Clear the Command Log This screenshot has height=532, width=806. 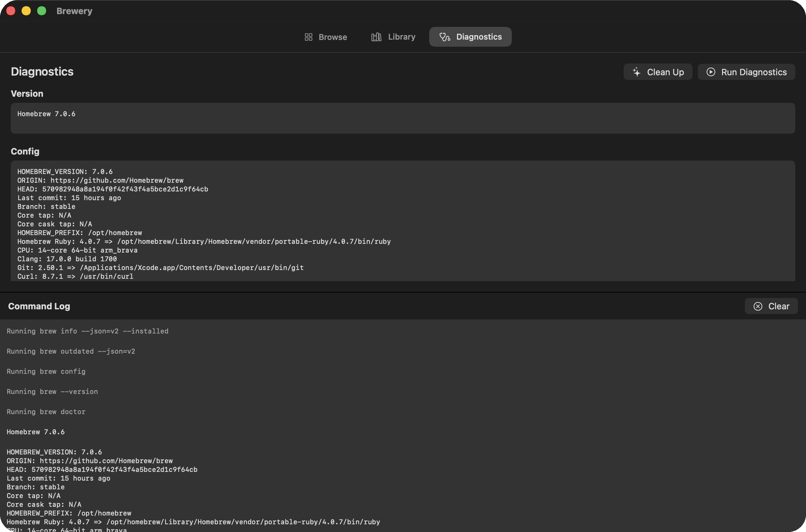point(771,306)
